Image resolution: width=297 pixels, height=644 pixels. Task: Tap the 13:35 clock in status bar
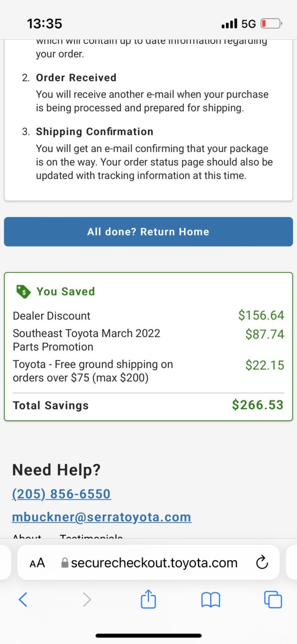coord(44,24)
